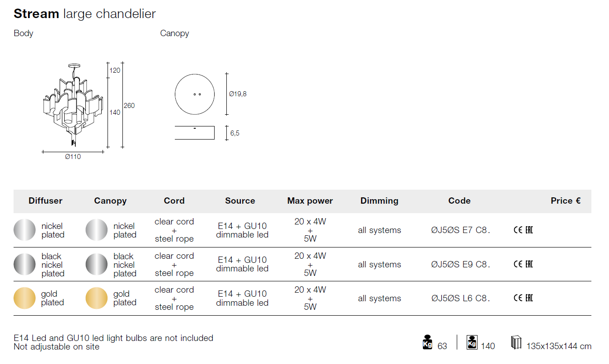Click gross weight icon beside 140

point(472,342)
